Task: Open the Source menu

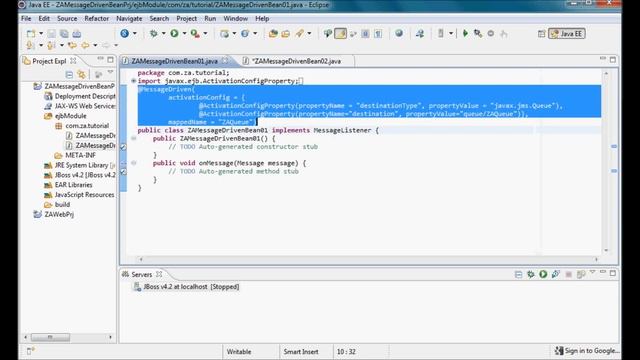Action: (x=67, y=18)
